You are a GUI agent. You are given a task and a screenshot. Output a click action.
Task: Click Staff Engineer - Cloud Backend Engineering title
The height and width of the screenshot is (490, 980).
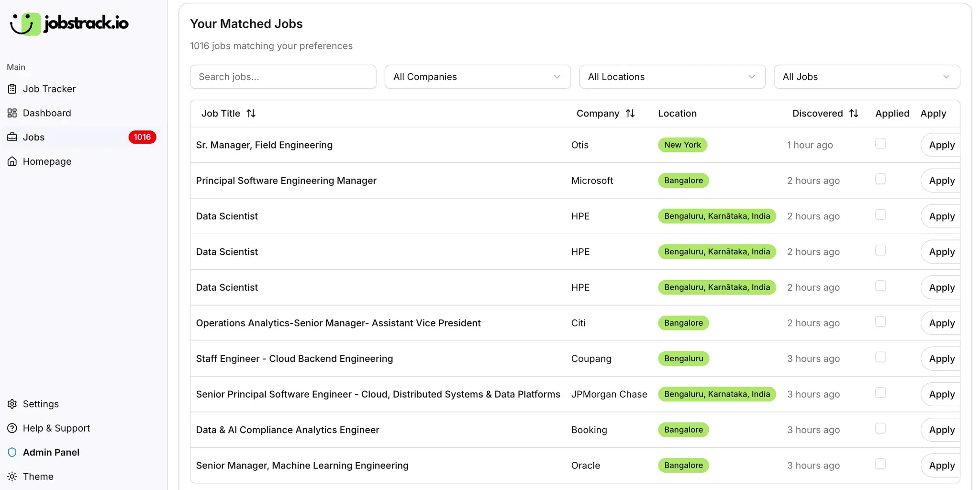point(294,359)
